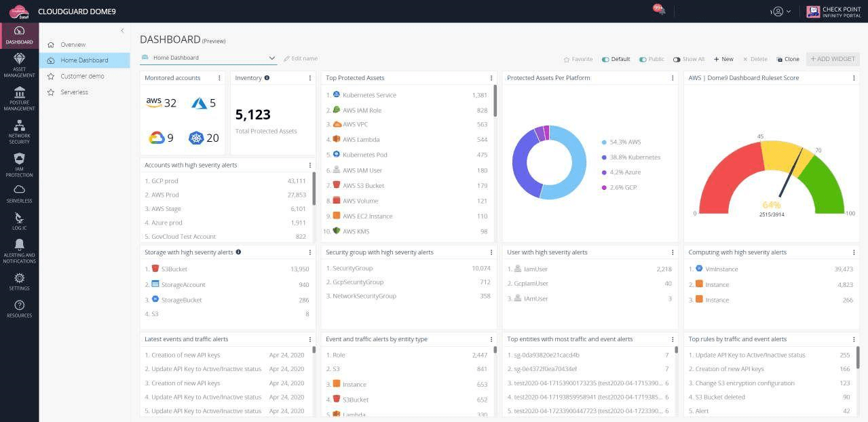Viewport: 868px width, 422px height.
Task: Click the AWS accounts logo
Action: pyautogui.click(x=154, y=102)
